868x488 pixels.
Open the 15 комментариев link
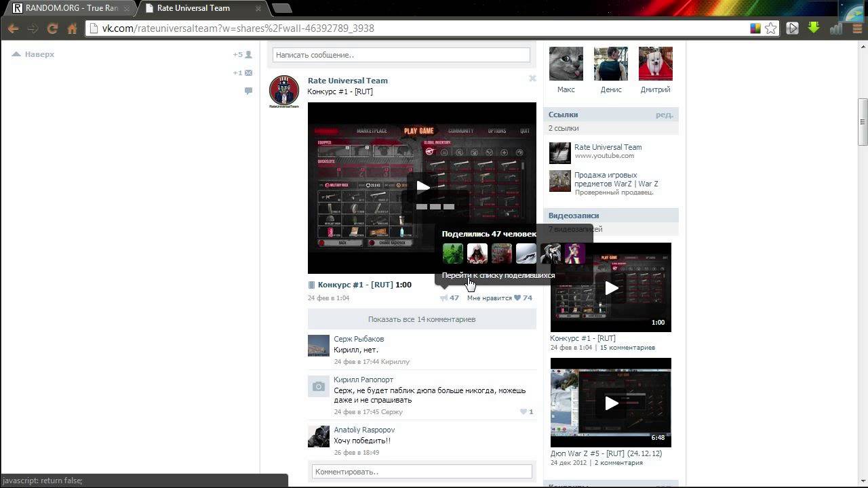click(x=627, y=348)
